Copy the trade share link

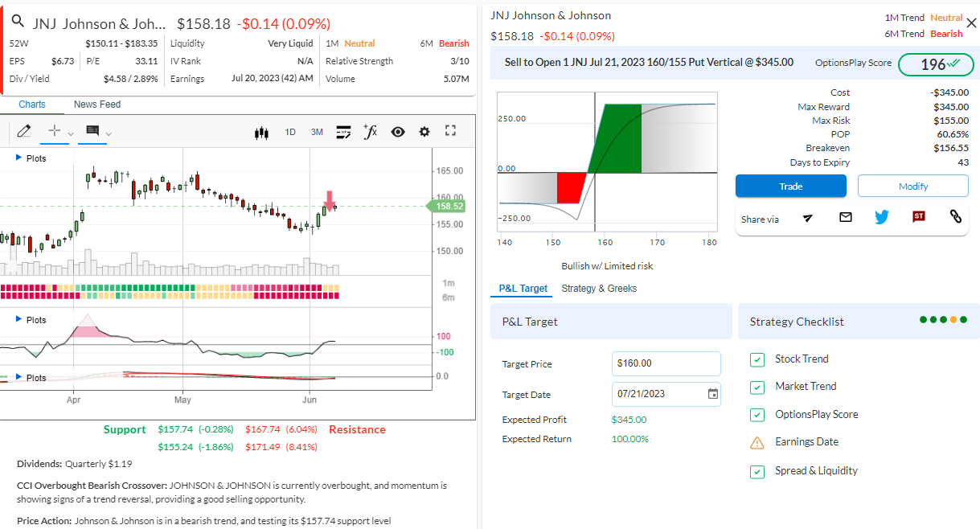pos(956,217)
